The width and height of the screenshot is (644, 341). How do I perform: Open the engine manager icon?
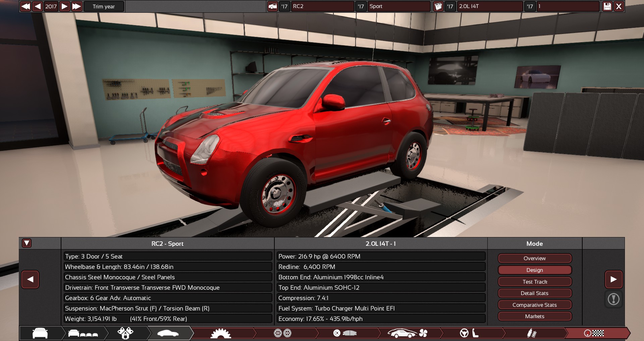tap(438, 6)
